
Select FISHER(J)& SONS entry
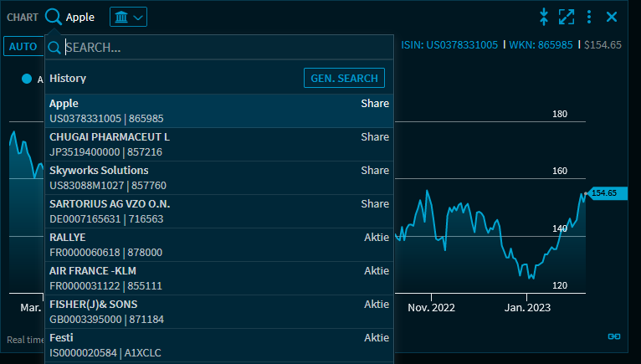[218, 312]
